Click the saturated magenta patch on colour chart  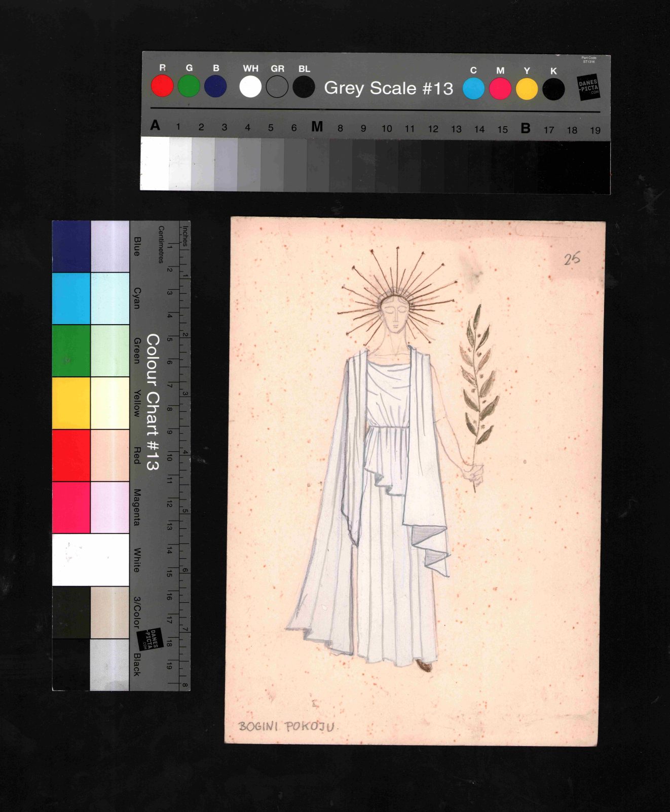coord(71,507)
